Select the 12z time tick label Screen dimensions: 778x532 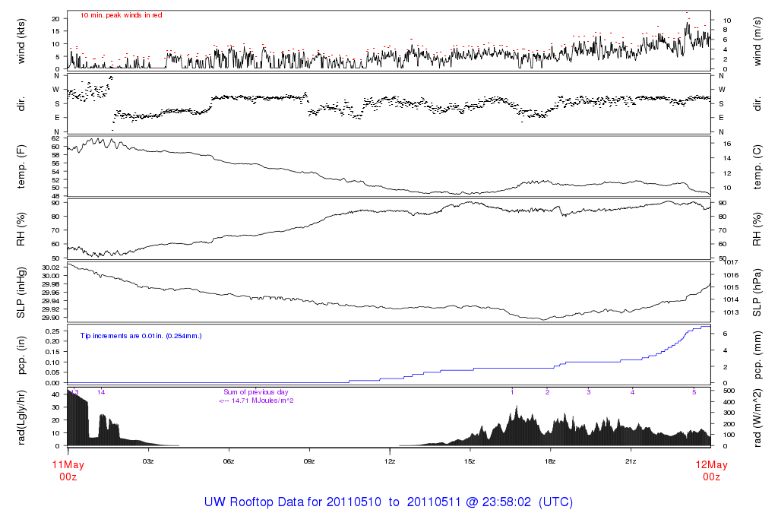pyautogui.click(x=390, y=461)
